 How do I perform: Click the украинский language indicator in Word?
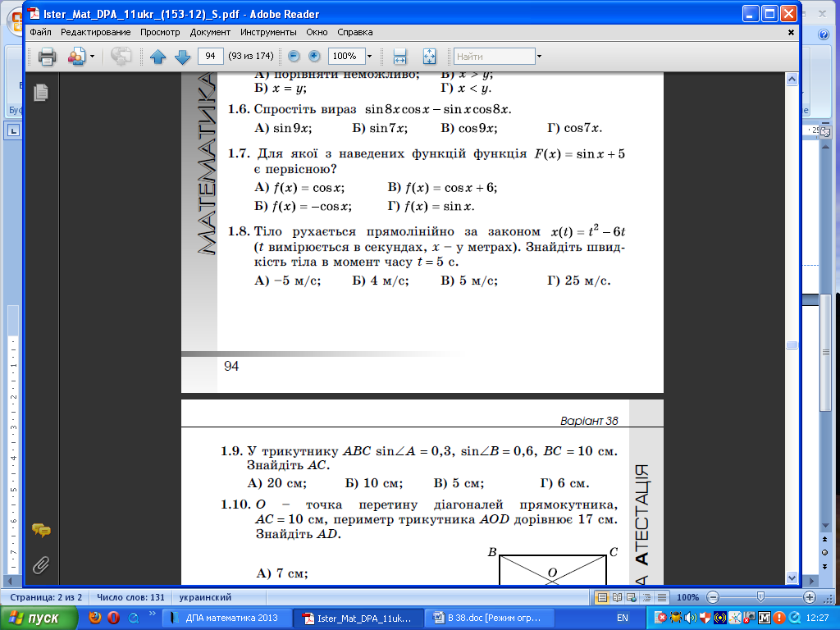205,597
